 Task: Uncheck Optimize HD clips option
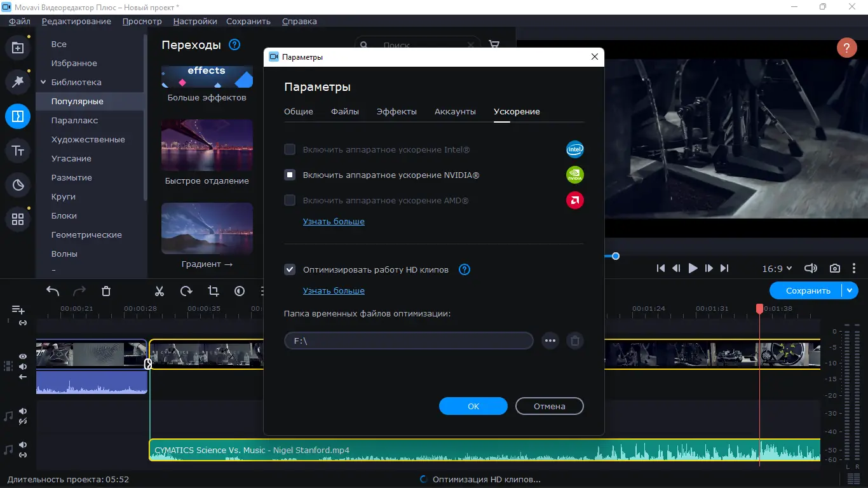click(x=290, y=269)
